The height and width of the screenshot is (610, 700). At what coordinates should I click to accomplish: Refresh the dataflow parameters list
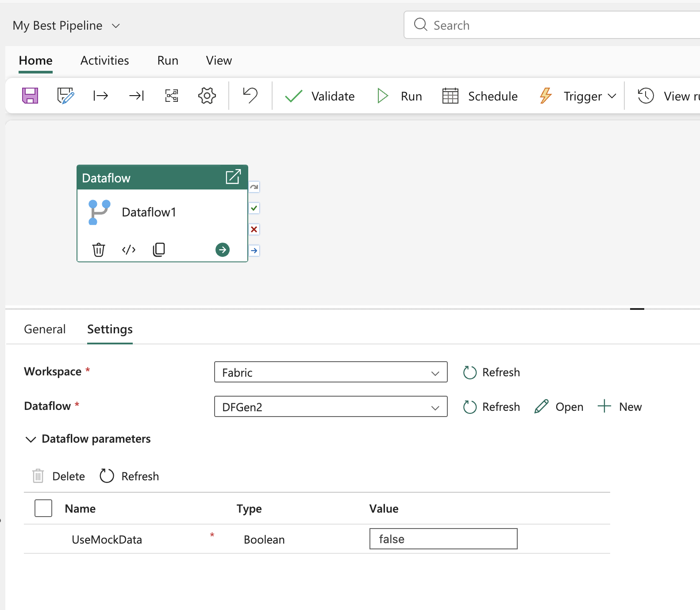(129, 476)
